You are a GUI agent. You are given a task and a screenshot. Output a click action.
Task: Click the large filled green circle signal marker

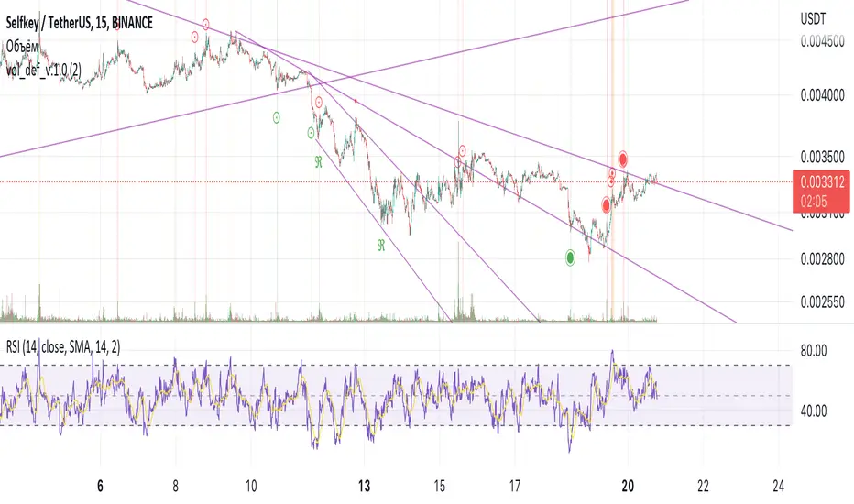tap(570, 257)
